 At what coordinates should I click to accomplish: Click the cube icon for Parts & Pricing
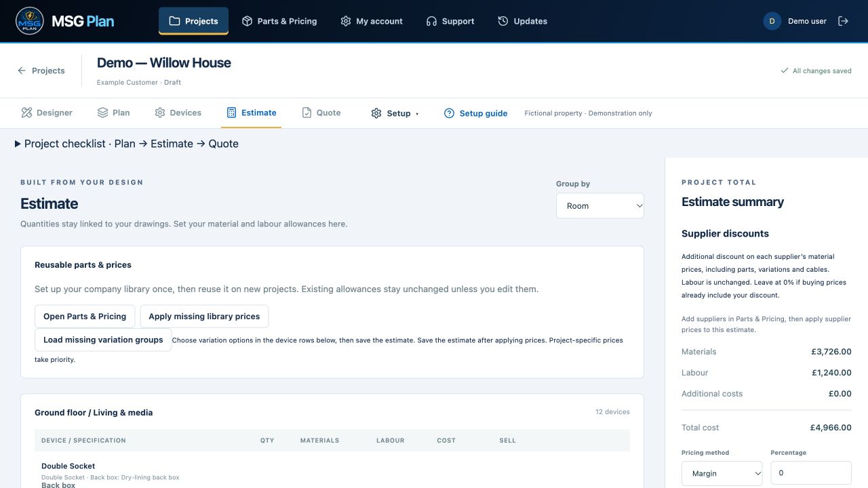click(x=247, y=21)
